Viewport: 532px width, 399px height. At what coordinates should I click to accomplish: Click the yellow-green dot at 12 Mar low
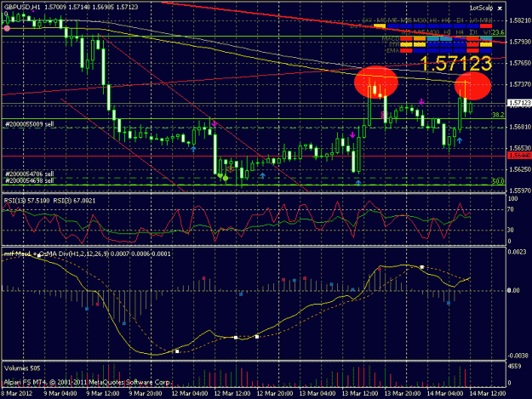(x=226, y=178)
